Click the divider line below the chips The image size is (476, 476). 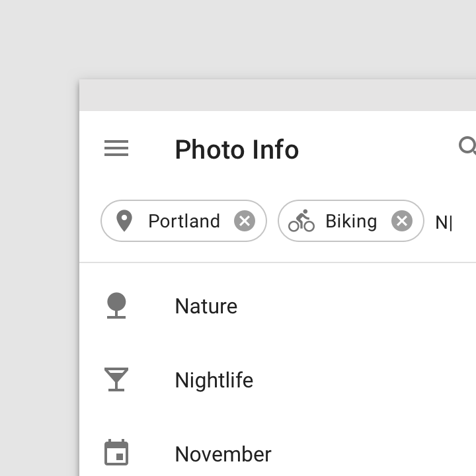(278, 262)
